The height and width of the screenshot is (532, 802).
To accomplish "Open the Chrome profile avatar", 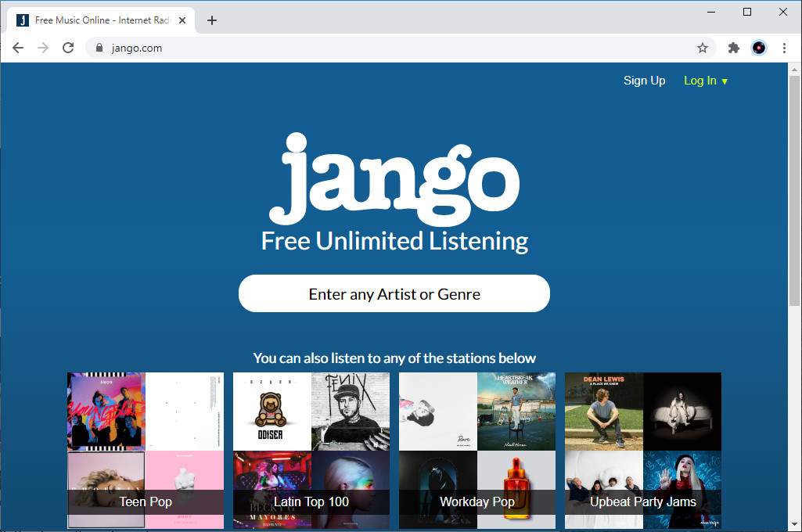I will click(x=758, y=48).
